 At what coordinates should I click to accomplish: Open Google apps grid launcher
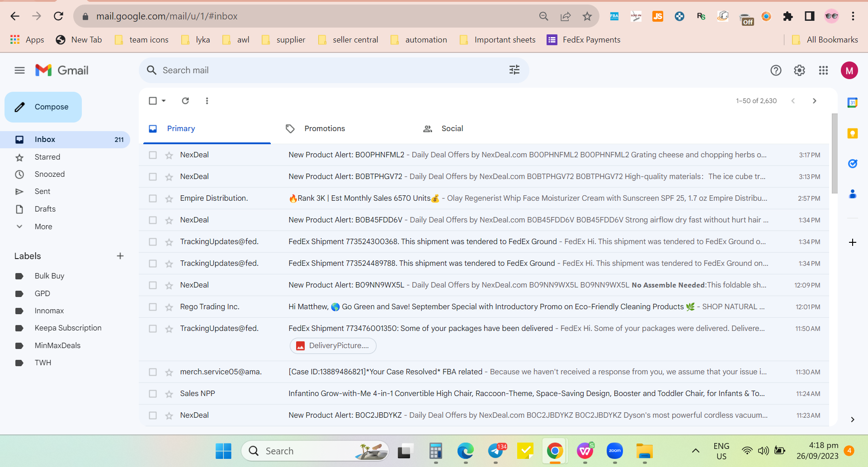click(x=823, y=70)
